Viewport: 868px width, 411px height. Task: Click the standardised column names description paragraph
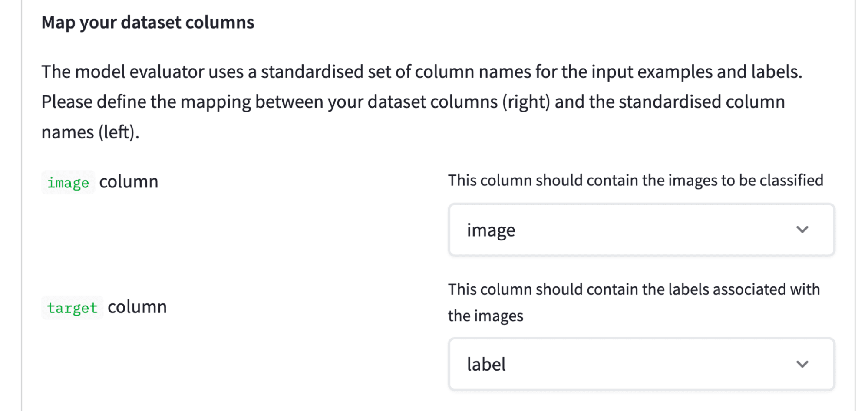[x=413, y=101]
